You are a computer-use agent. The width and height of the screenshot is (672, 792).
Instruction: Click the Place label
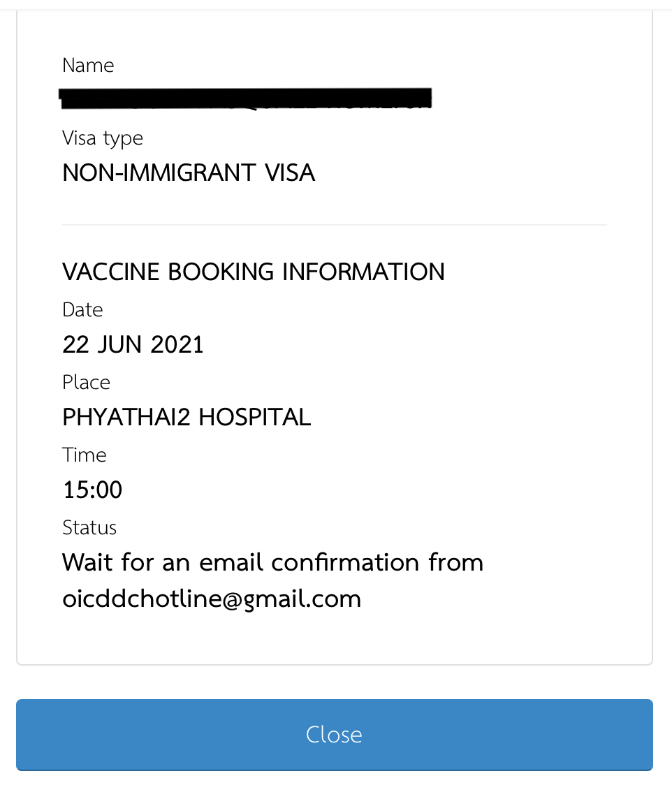pos(86,383)
